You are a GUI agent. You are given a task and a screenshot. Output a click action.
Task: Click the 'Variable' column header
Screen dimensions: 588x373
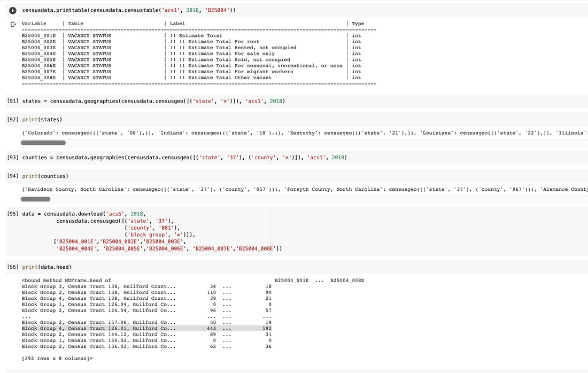coord(34,24)
